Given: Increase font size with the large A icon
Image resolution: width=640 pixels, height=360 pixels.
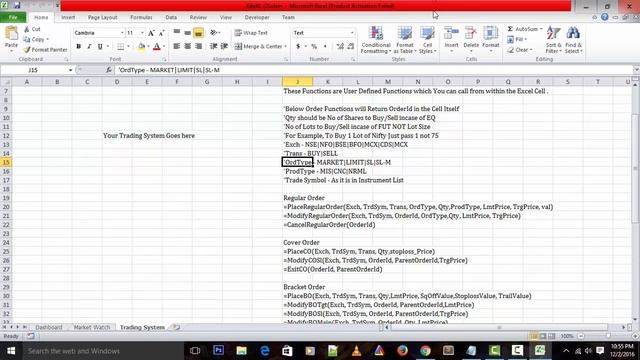Looking at the screenshot, I should 151,33.
